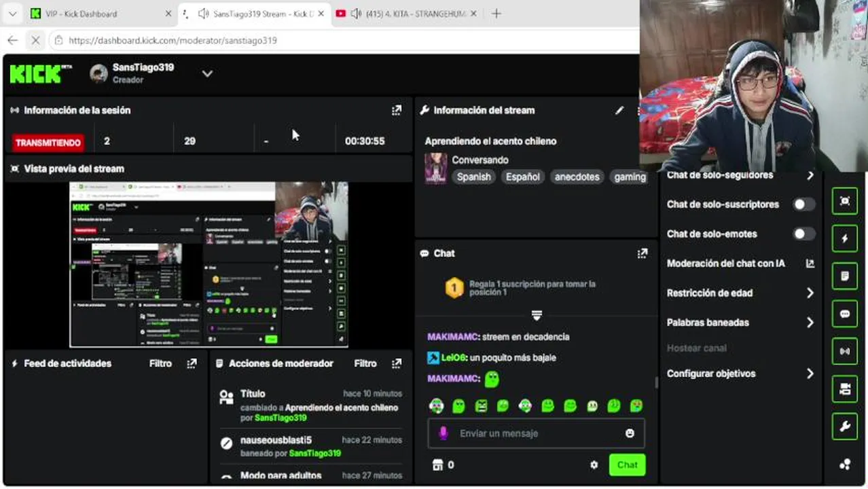Image resolution: width=868 pixels, height=489 pixels.
Task: Click the gaming tag
Action: click(x=630, y=177)
